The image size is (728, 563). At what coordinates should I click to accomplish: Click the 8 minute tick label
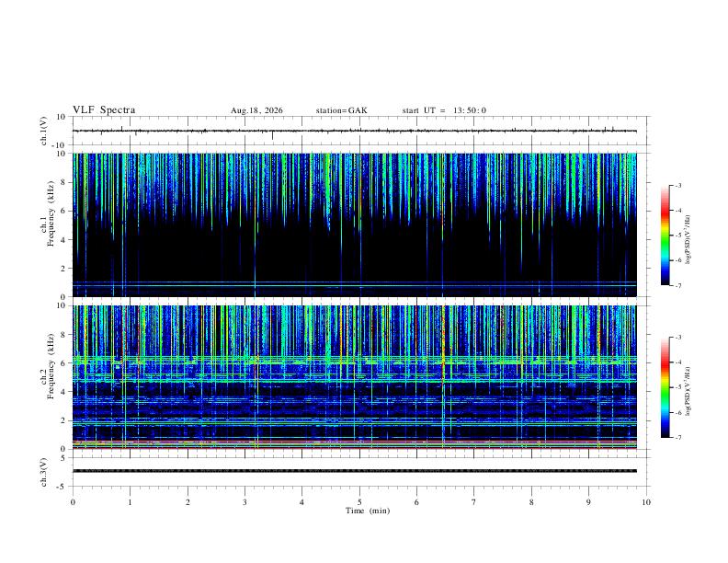pyautogui.click(x=531, y=502)
